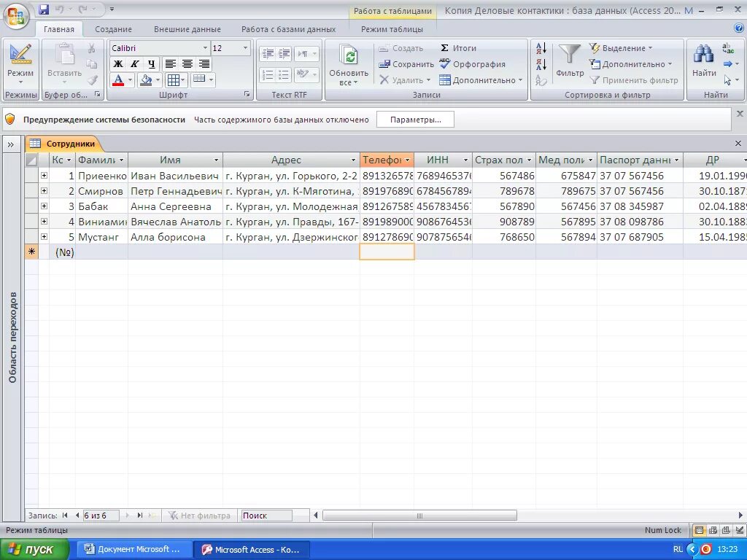Click the Replace (ab→ac) icon
This screenshot has width=747, height=560.
point(728,48)
